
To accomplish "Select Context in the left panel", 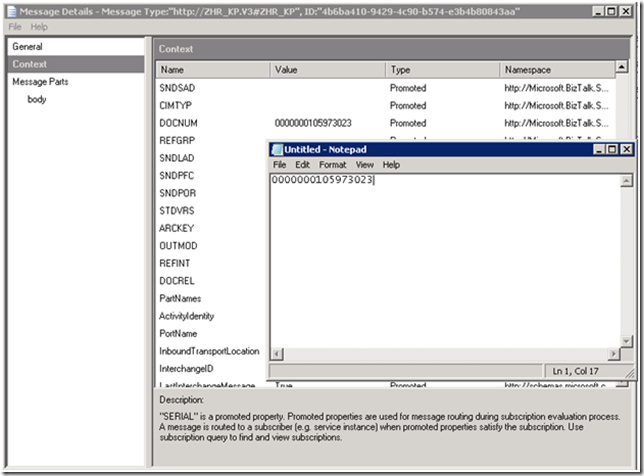I will point(30,64).
